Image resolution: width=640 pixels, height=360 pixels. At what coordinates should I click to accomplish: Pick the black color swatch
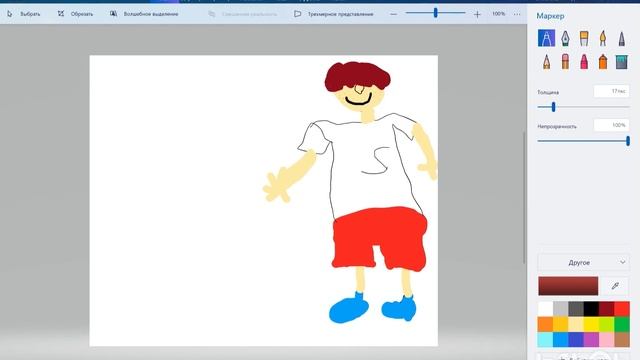click(591, 309)
